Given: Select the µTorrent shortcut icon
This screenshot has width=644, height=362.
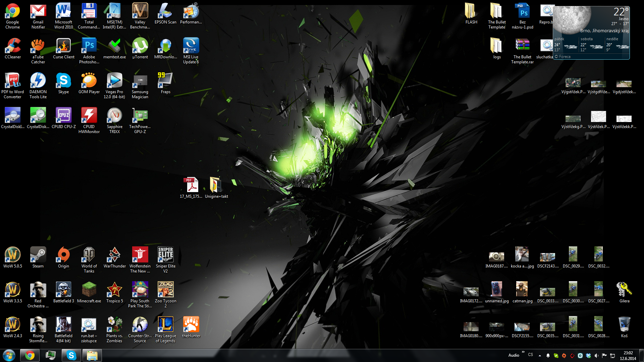Looking at the screenshot, I should [x=140, y=46].
